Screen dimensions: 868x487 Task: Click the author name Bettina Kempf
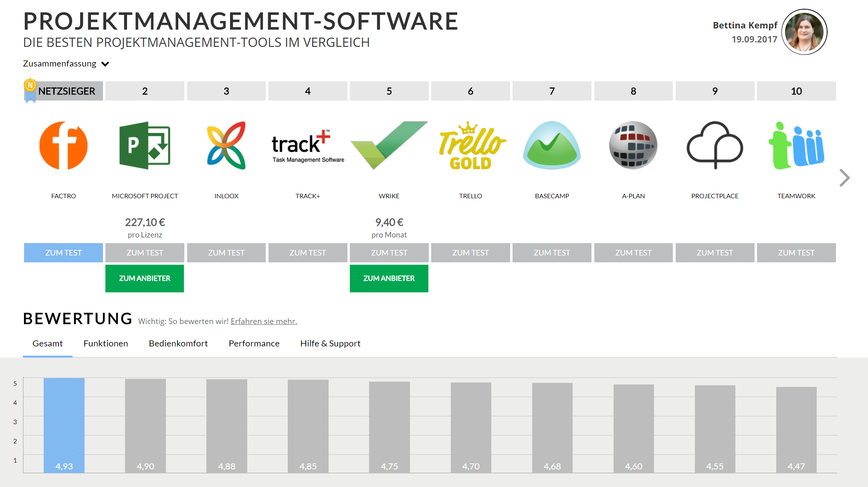[745, 25]
